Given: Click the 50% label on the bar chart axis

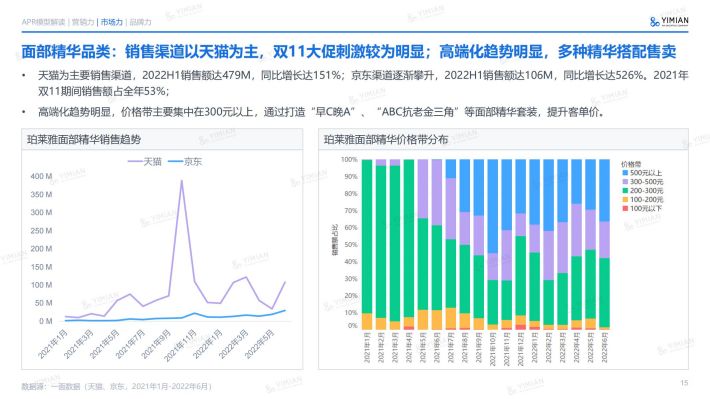Looking at the screenshot, I should [x=351, y=245].
